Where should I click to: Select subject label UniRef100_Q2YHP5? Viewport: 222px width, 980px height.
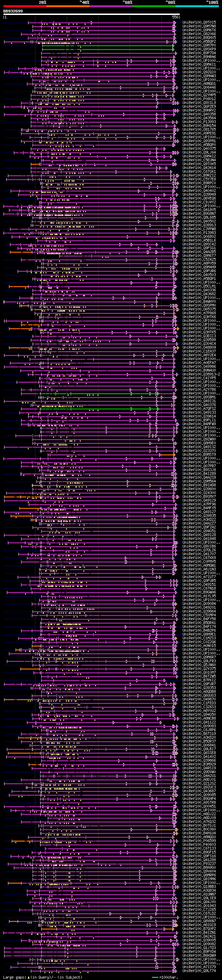[x=199, y=95]
